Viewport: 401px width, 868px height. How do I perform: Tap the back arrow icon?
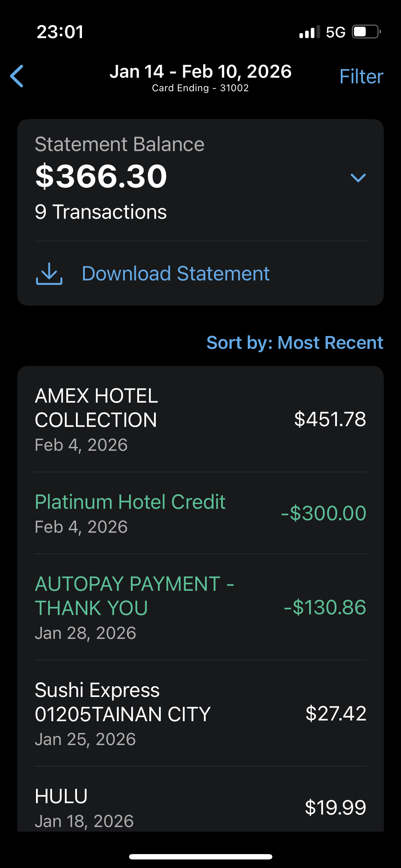(x=17, y=76)
